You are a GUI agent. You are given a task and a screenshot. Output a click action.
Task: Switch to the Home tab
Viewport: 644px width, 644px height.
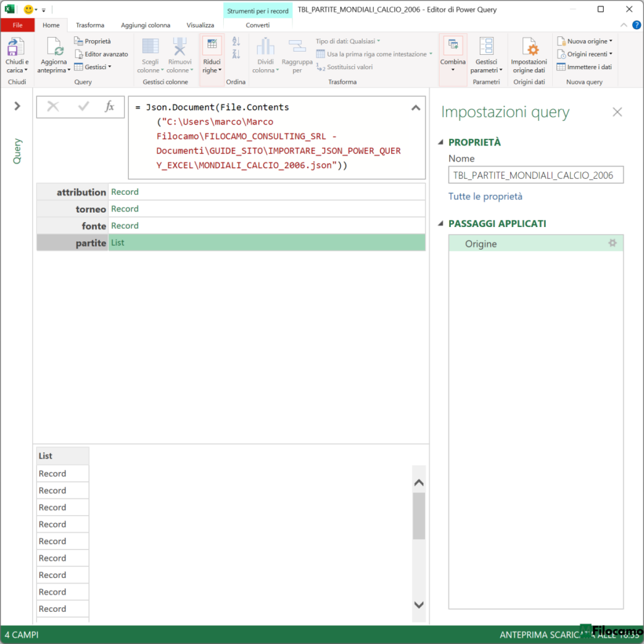tap(51, 25)
